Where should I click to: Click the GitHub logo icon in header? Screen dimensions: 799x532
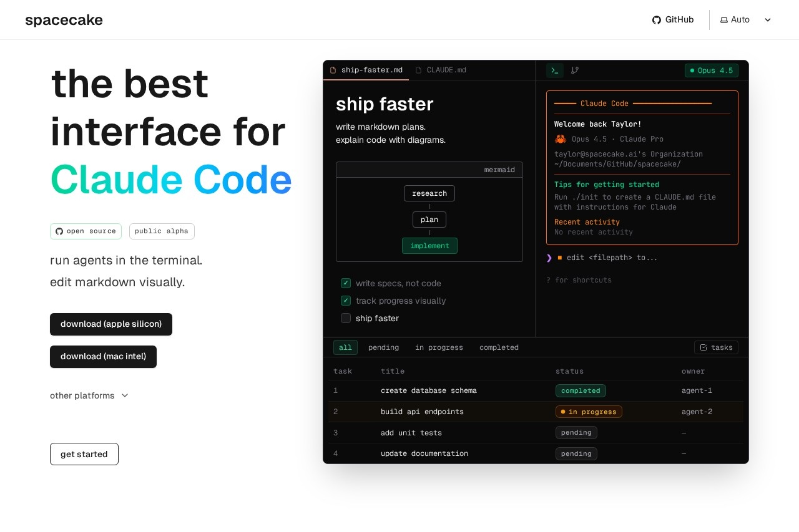click(x=656, y=20)
